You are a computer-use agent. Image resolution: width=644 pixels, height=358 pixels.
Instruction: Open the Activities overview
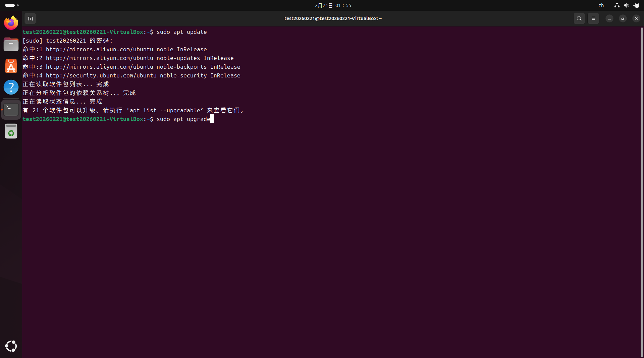[12, 5]
